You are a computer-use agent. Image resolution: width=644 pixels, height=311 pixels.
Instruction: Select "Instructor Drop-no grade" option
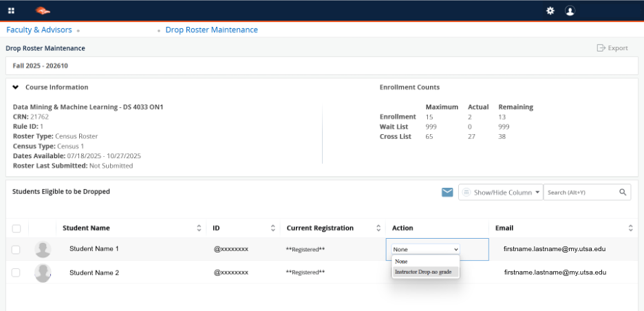coord(425,272)
